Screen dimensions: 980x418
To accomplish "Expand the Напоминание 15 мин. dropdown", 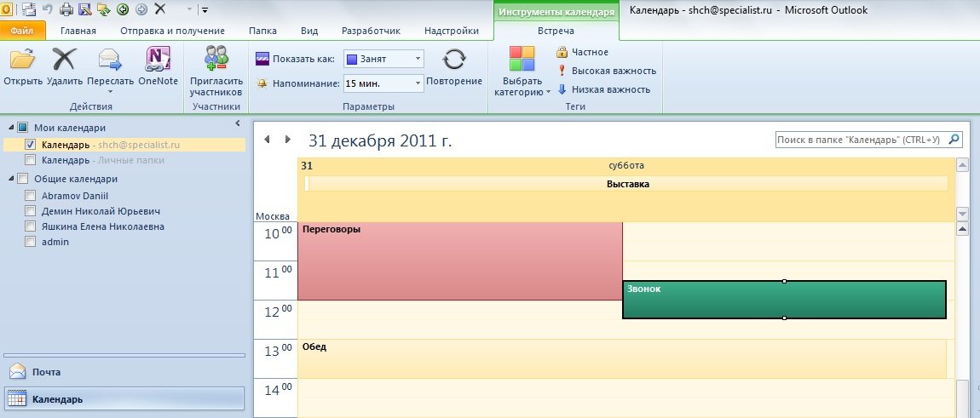I will (x=417, y=83).
